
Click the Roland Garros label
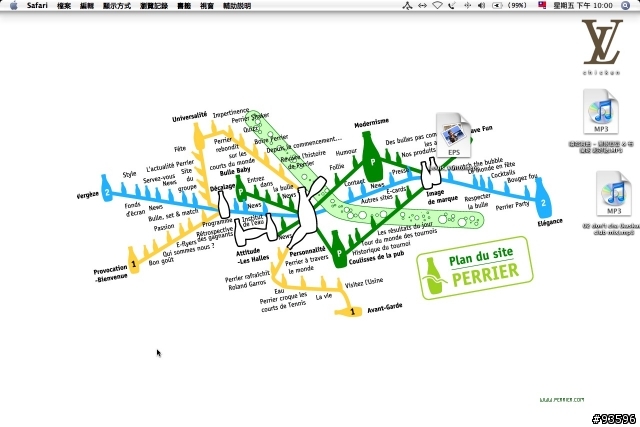click(247, 285)
